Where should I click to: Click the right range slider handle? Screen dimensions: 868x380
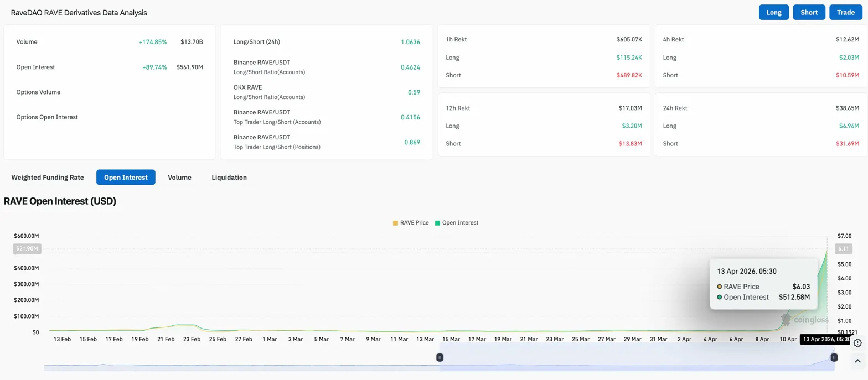pyautogui.click(x=834, y=357)
